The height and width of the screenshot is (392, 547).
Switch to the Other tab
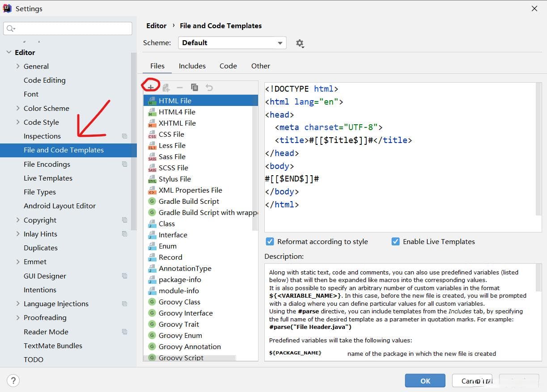click(x=261, y=66)
